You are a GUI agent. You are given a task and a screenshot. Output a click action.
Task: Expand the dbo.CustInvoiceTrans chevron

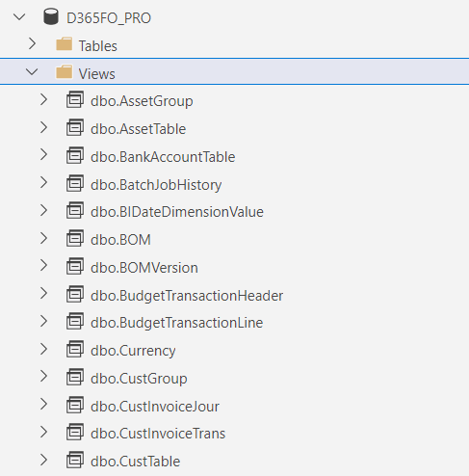click(x=44, y=432)
